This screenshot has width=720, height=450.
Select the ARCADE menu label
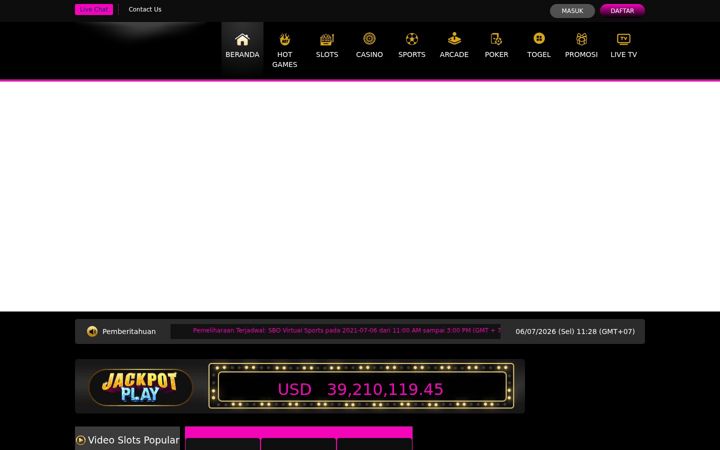pyautogui.click(x=454, y=54)
